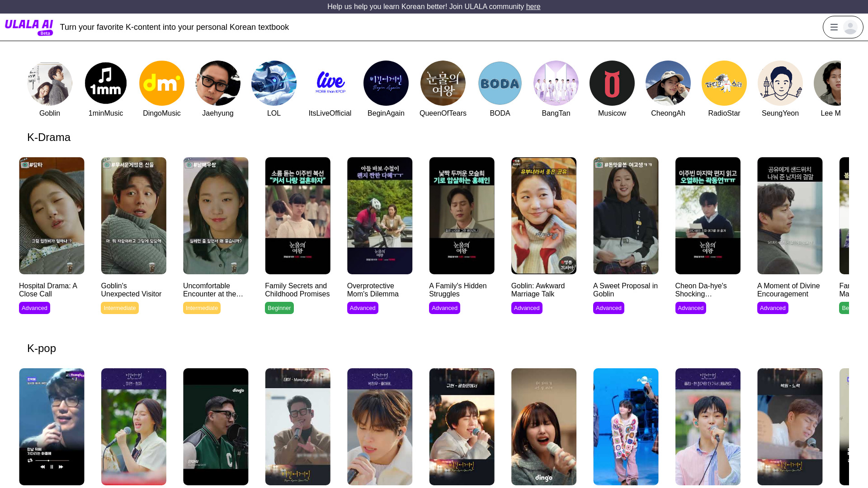Image resolution: width=868 pixels, height=488 pixels.
Task: Select the 1minMusic channel icon
Action: click(106, 83)
